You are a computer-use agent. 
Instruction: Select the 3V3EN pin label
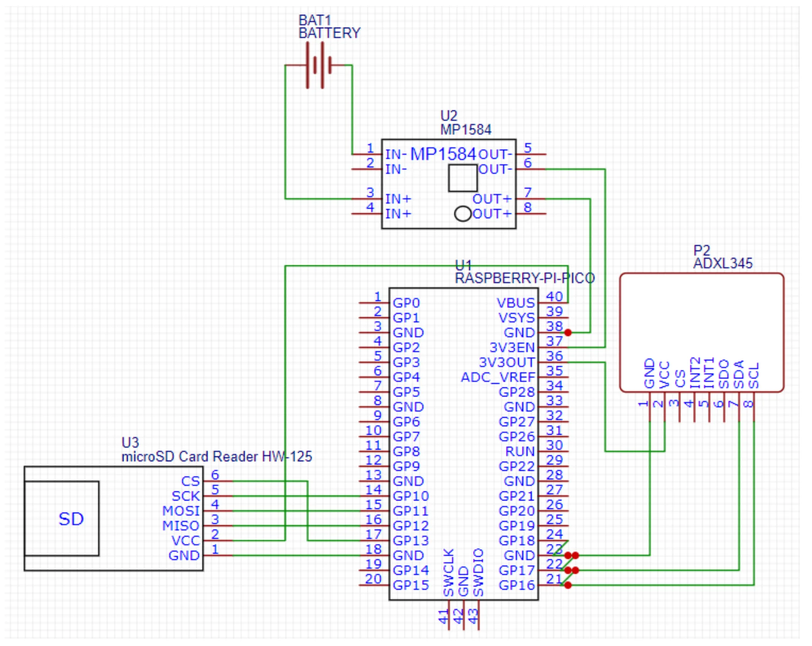point(512,347)
